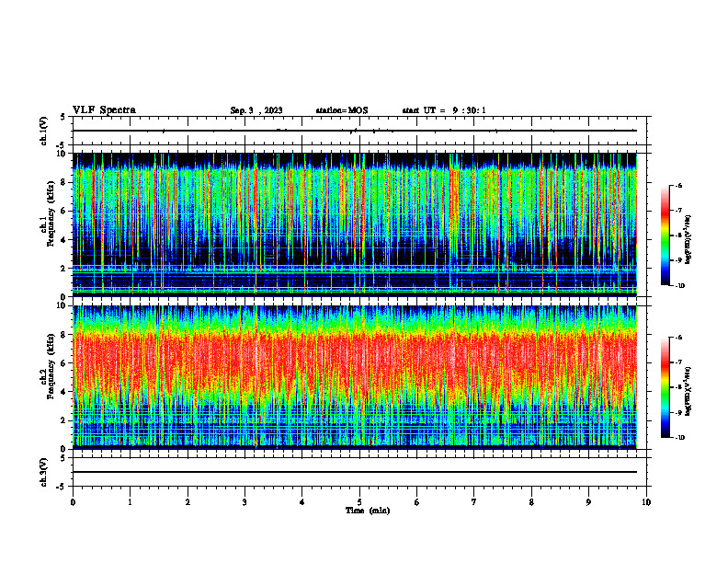Click ch.1 frequency tick label "8"
Image resolution: width=728 pixels, height=563 pixels.
coord(63,182)
